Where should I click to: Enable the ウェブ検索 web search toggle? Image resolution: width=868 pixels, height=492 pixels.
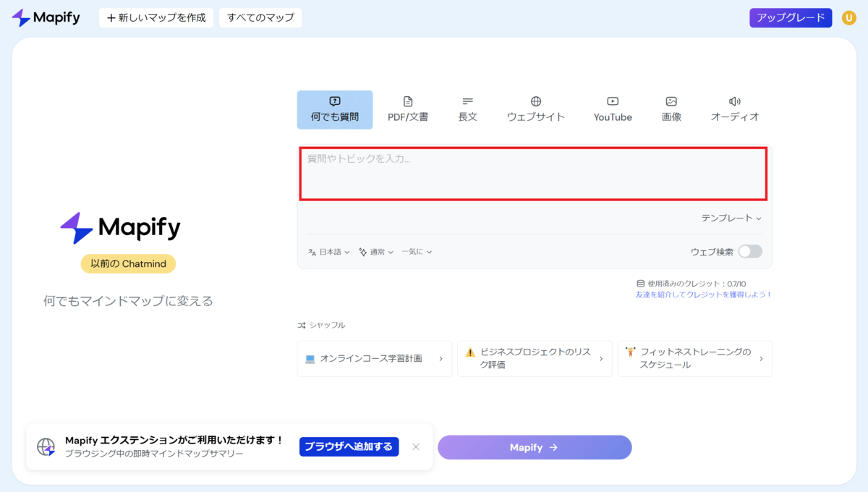[750, 251]
